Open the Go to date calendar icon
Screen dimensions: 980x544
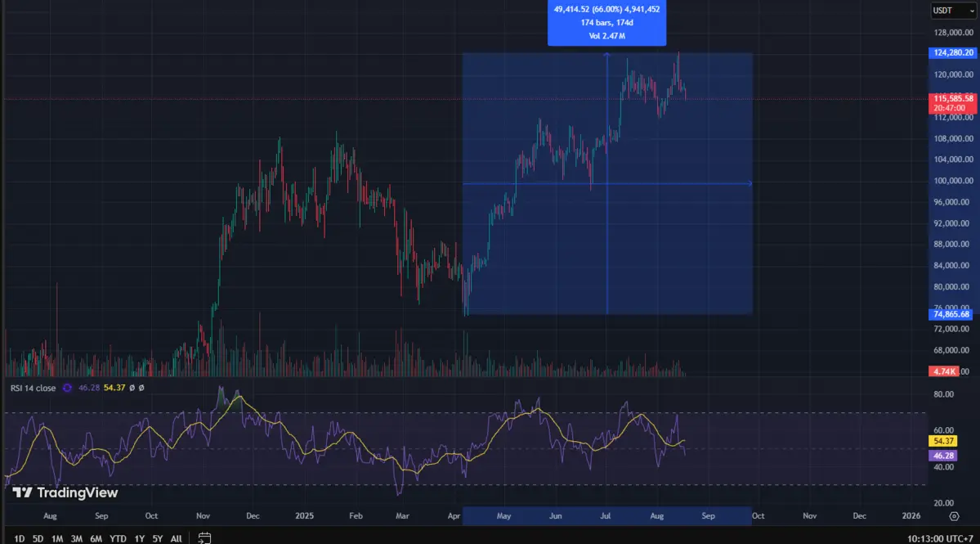[204, 538]
